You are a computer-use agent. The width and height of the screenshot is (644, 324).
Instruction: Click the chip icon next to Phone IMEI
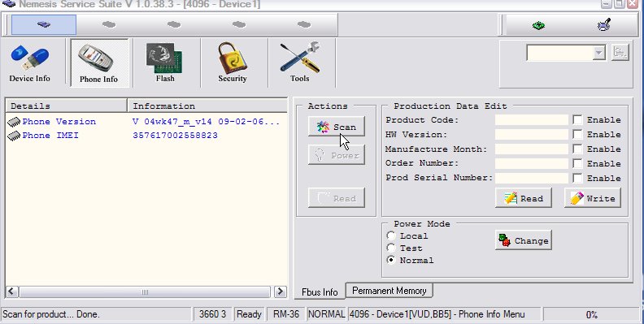(x=14, y=136)
